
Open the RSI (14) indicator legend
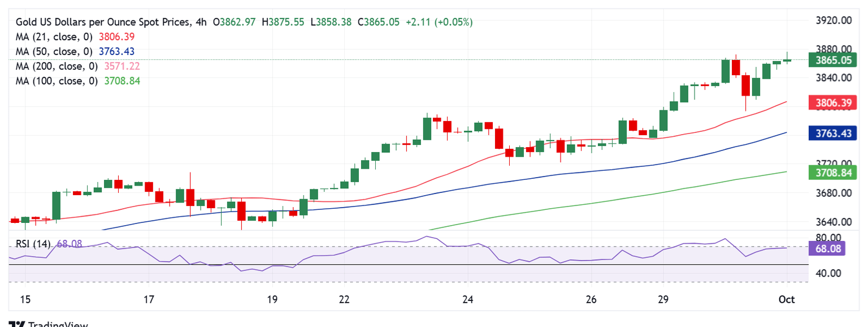tap(33, 244)
